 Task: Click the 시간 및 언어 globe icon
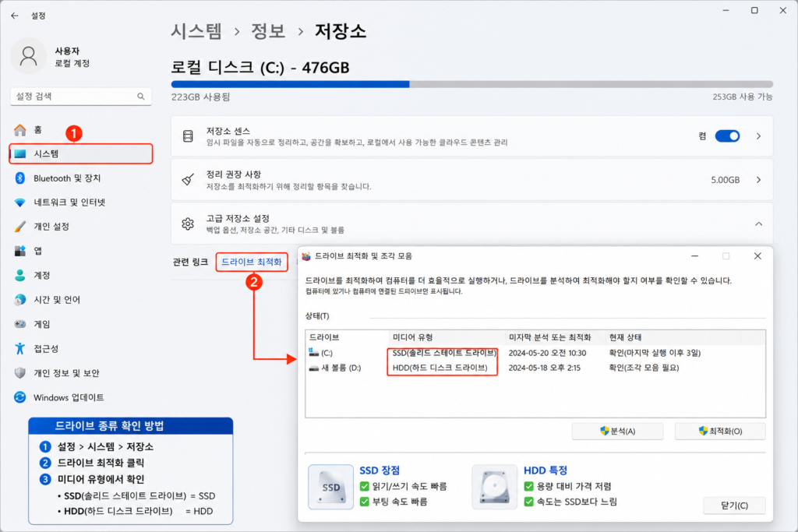pos(19,300)
